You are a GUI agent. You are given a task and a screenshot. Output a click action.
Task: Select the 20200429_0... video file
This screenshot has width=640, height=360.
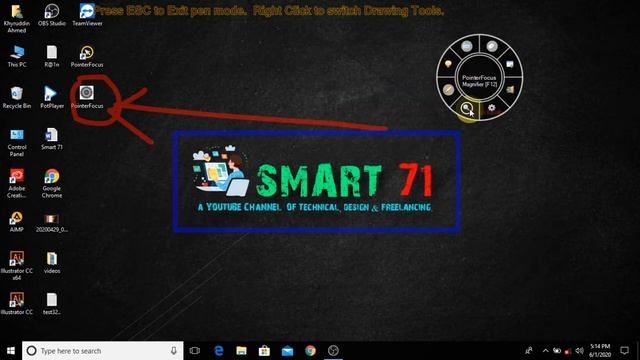(x=52, y=223)
